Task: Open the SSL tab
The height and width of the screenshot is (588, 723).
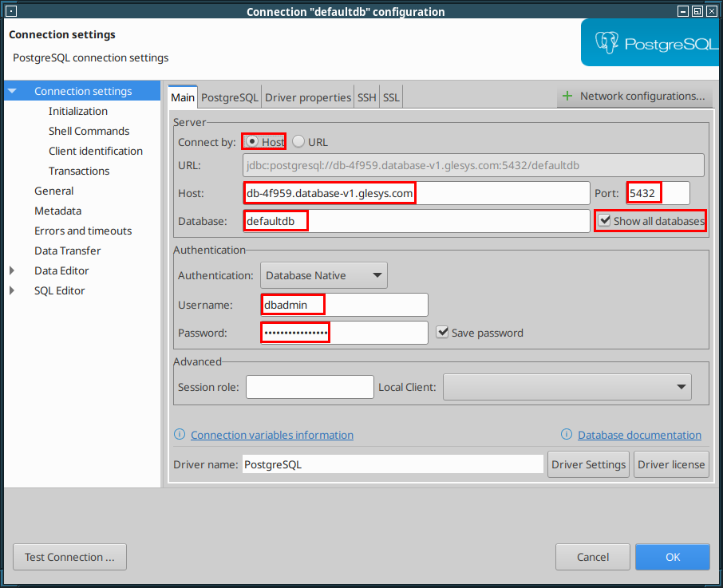Action: pos(391,97)
